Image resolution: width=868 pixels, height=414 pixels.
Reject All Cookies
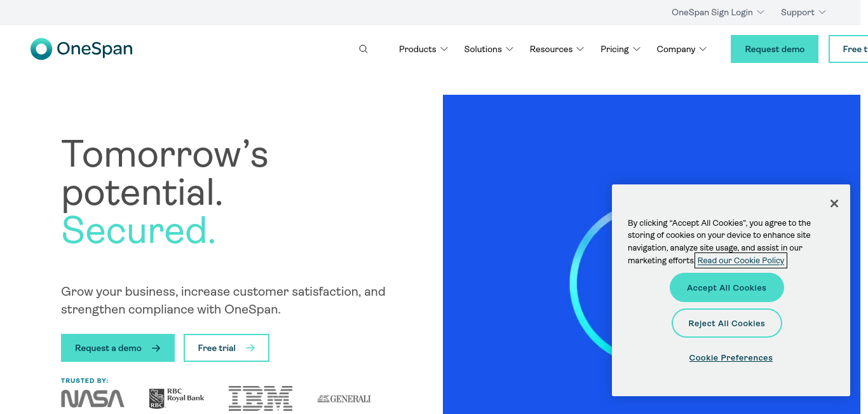[x=727, y=323]
